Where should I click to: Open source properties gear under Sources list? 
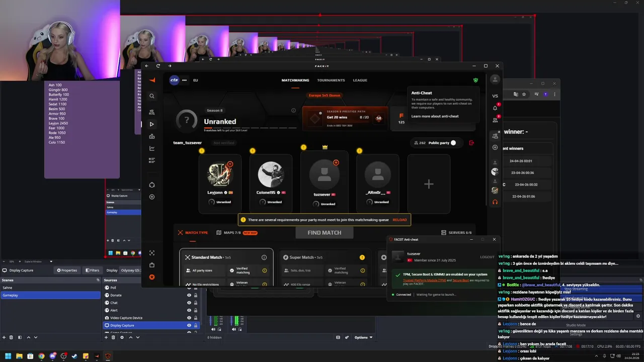coord(122,337)
